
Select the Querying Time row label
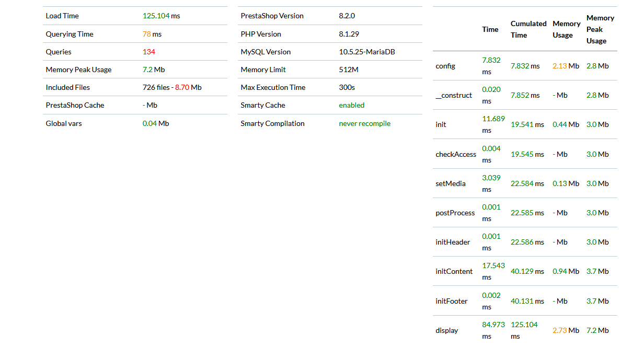[70, 34]
